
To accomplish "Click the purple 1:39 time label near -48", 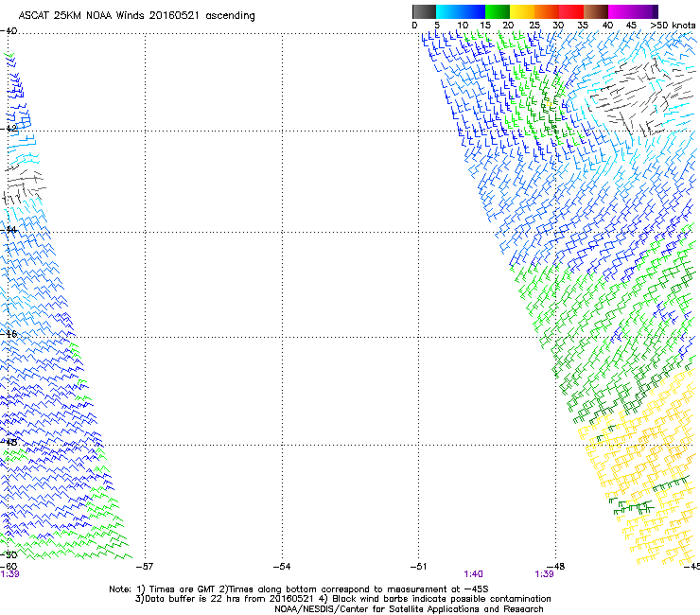I will pos(544,574).
